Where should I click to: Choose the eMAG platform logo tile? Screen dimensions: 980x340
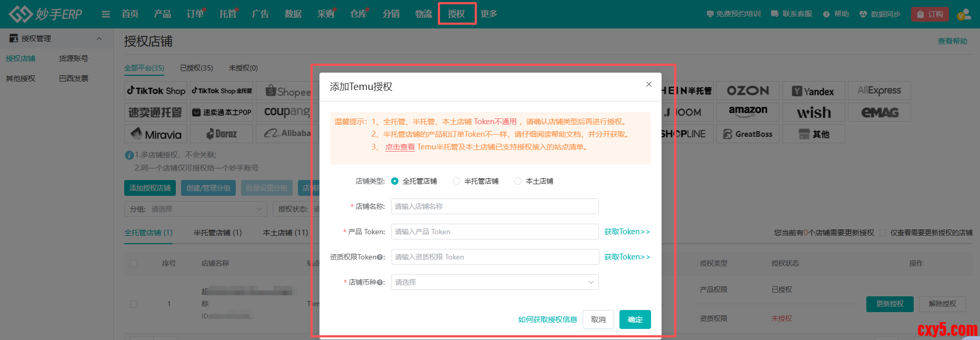tap(879, 112)
